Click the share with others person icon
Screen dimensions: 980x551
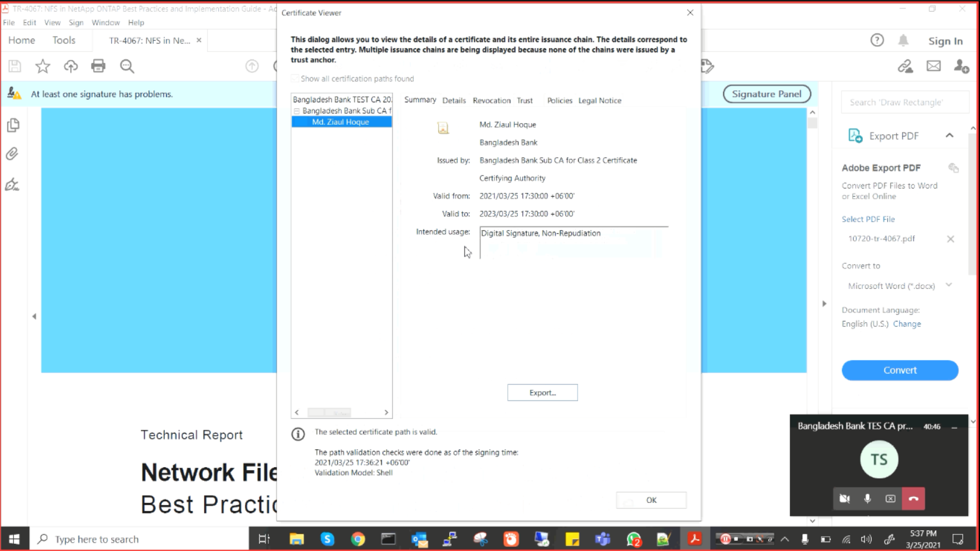[x=961, y=66]
